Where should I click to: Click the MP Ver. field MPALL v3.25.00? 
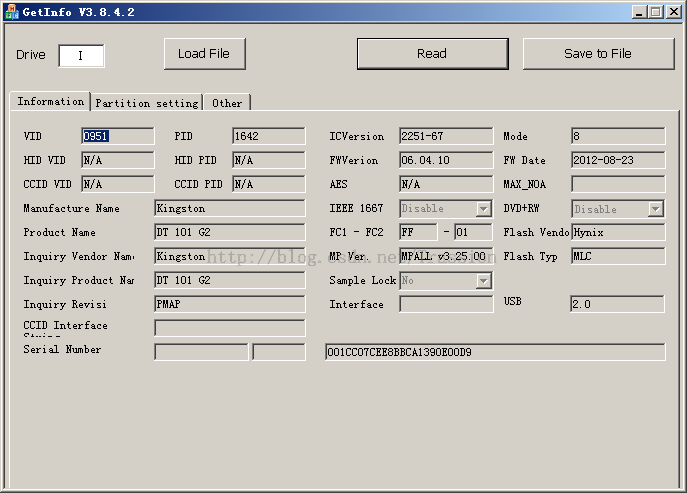(446, 256)
